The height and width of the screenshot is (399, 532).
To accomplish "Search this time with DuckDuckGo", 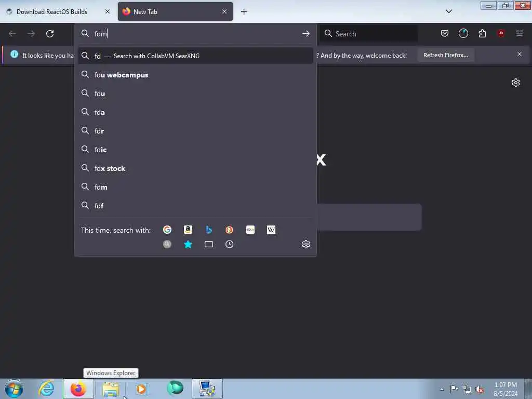I will click(229, 230).
